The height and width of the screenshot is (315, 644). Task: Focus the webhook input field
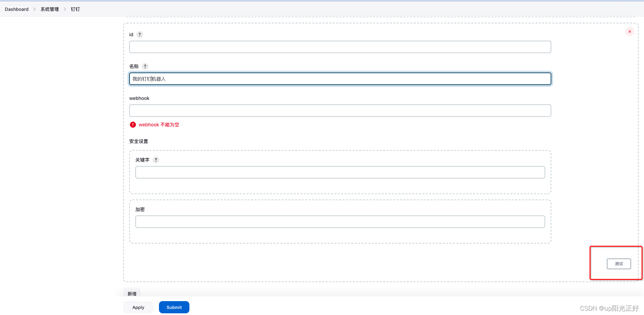340,111
